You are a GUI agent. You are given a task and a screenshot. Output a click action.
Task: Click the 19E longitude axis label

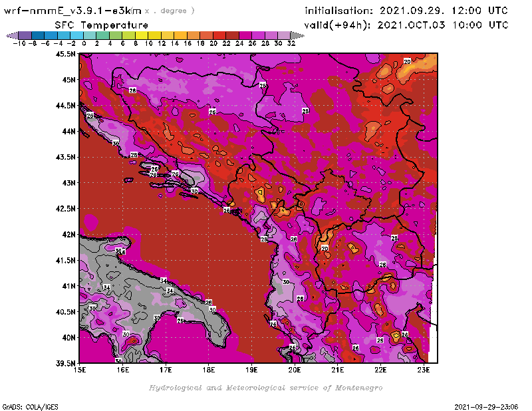[252, 370]
